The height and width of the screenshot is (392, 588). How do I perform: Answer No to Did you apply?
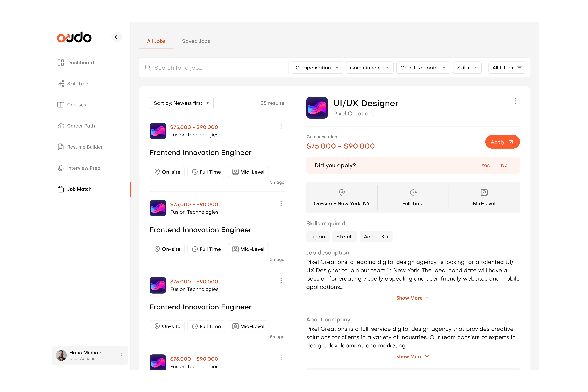504,165
